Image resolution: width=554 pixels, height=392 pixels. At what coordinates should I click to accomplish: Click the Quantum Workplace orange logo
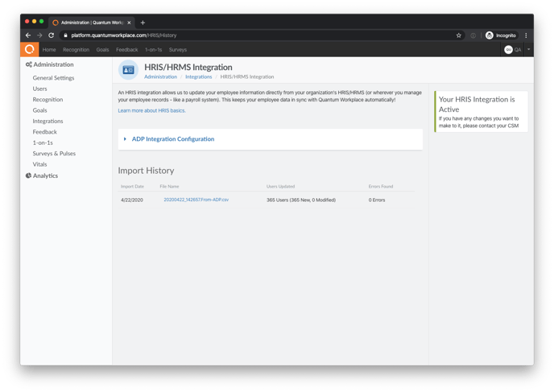(x=29, y=49)
